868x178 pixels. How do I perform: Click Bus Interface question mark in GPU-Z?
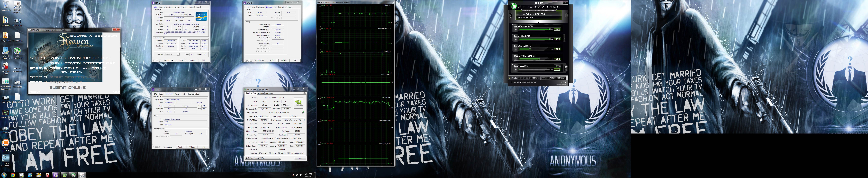(304, 120)
